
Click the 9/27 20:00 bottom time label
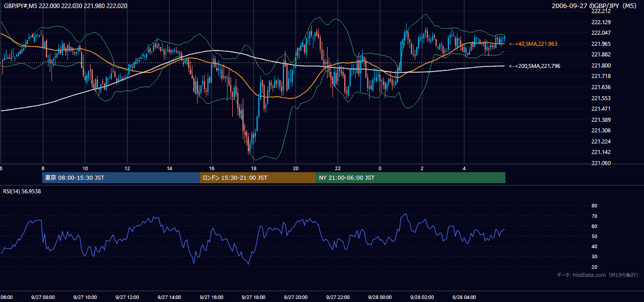click(296, 297)
